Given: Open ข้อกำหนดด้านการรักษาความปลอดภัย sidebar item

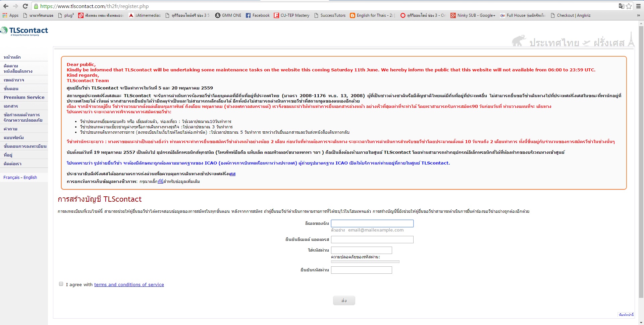Looking at the screenshot, I should (x=23, y=117).
